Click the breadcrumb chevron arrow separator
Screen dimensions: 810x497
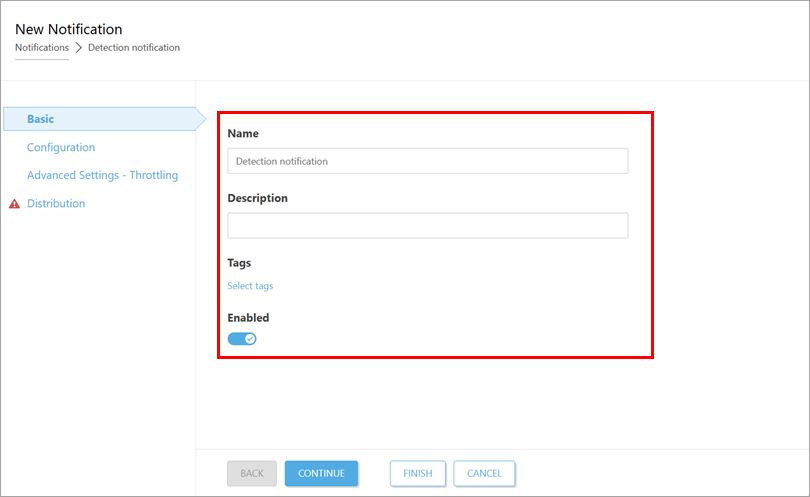pos(79,48)
